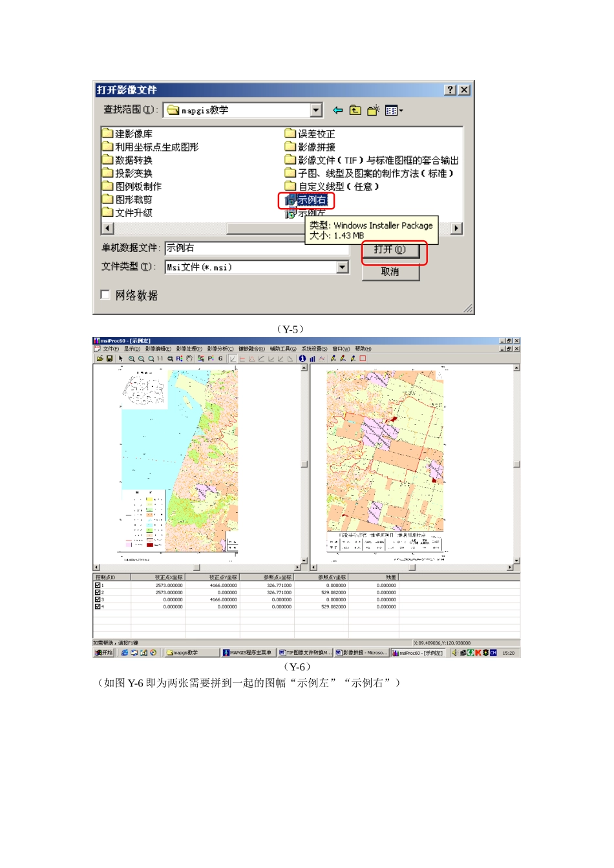
Task: Open the view menu icon in dialog
Action: coord(394,110)
